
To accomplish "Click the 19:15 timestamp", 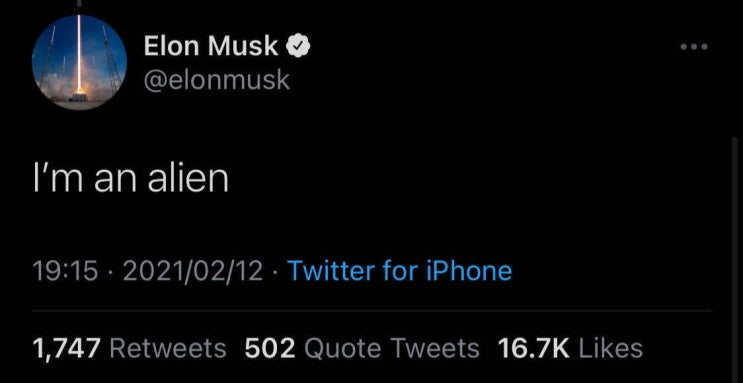I will pyautogui.click(x=65, y=271).
